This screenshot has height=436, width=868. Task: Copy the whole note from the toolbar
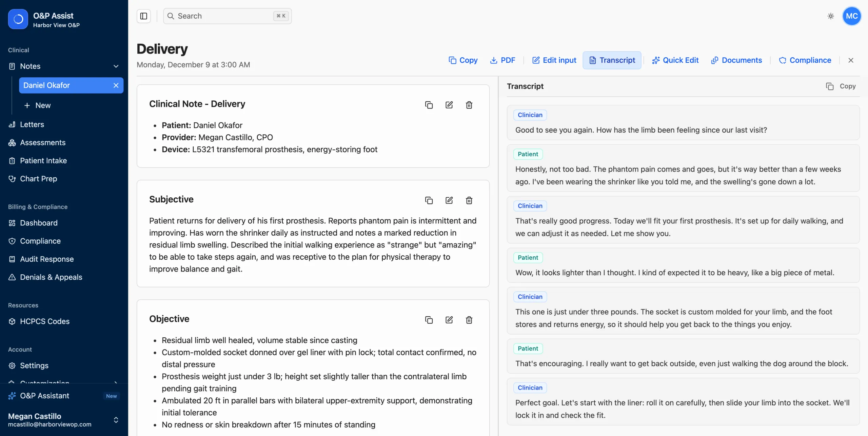[x=463, y=60]
